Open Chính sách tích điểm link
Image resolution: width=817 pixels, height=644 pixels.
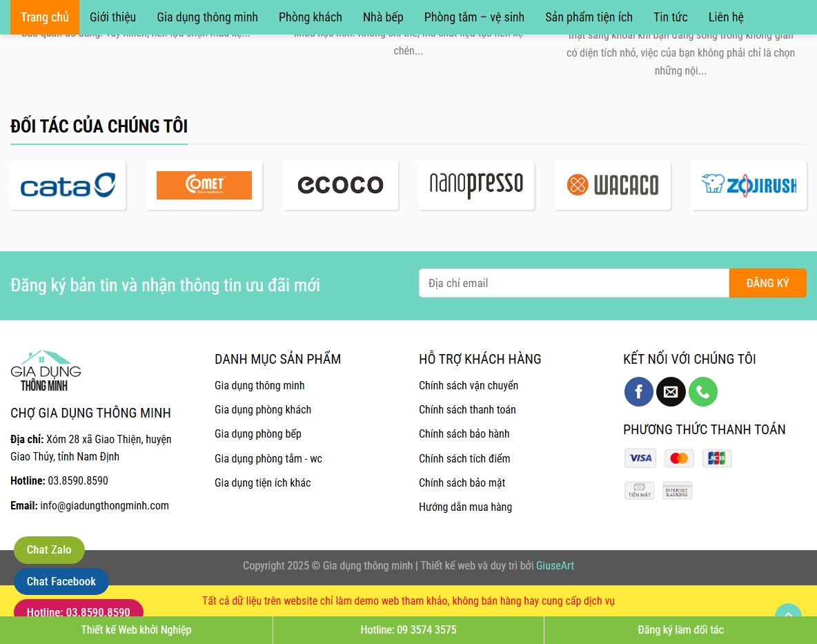point(464,458)
